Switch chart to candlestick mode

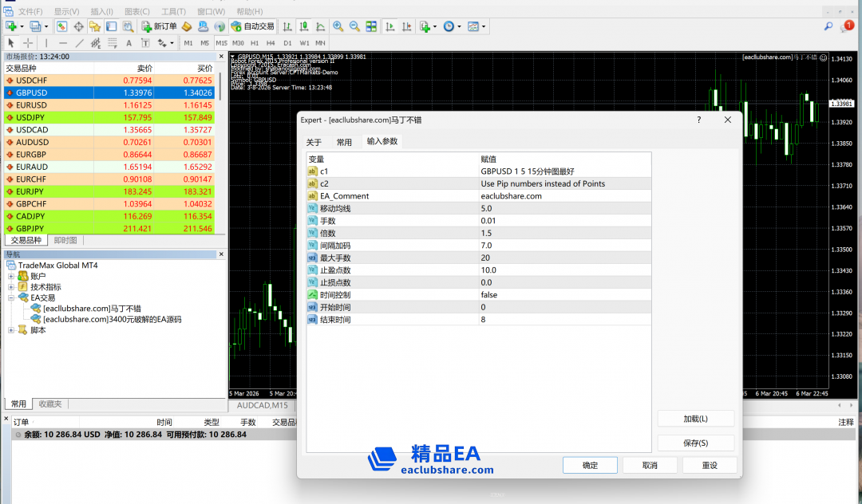303,26
